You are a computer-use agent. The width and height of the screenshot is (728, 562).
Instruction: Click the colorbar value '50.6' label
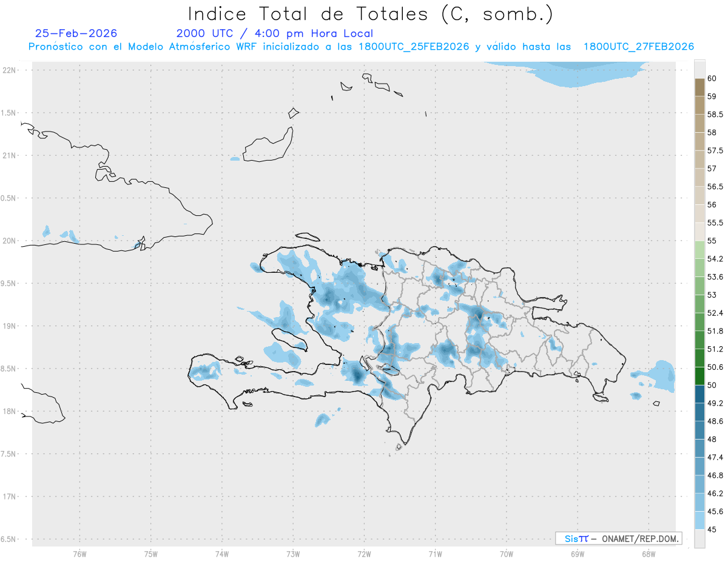(x=715, y=367)
